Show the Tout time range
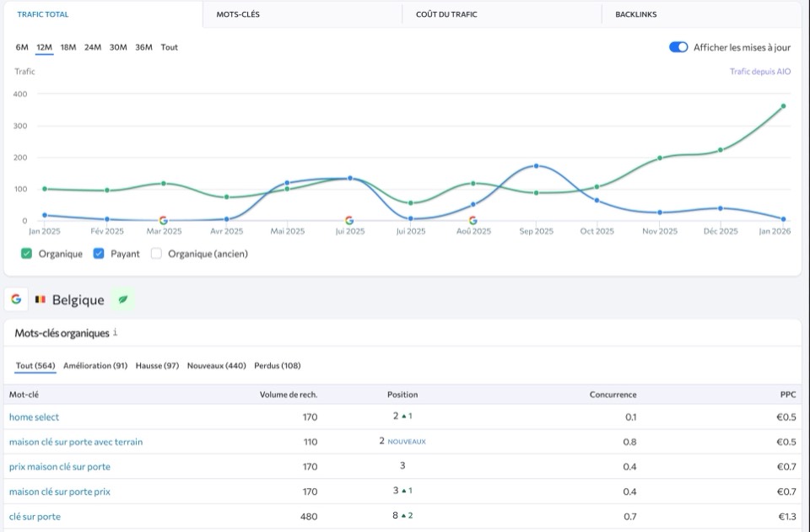Viewport: 810px width, 532px height. tap(170, 47)
